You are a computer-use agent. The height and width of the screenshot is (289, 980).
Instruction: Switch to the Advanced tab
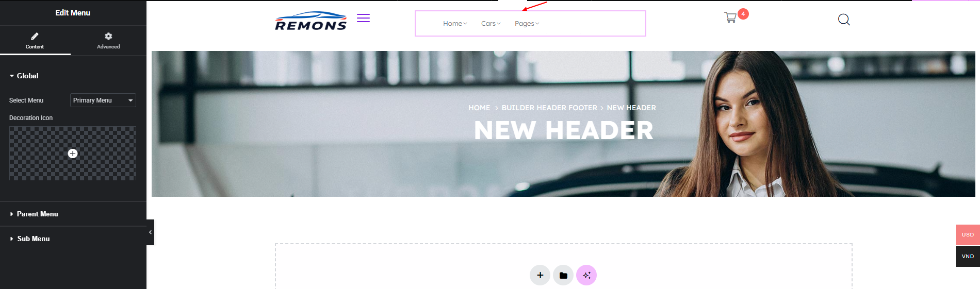108,41
